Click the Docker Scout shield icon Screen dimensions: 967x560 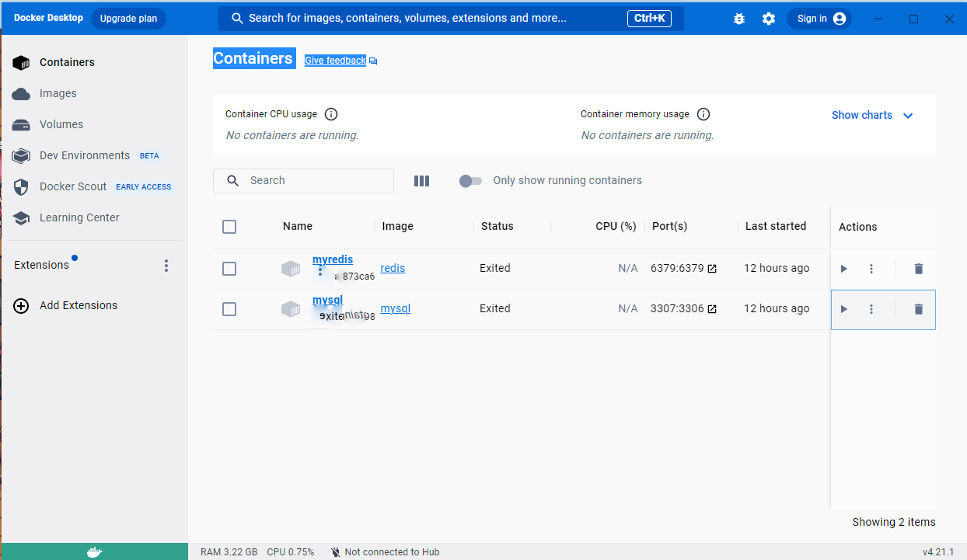21,186
